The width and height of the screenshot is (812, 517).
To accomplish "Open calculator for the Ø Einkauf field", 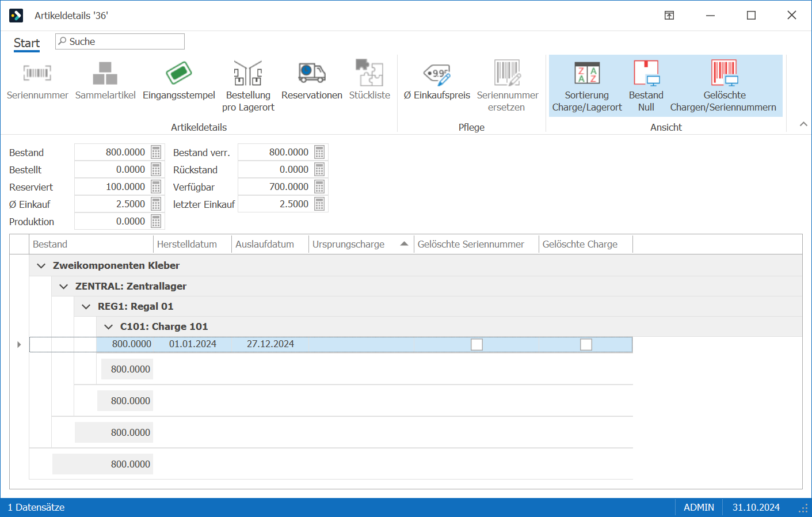I will (x=156, y=204).
